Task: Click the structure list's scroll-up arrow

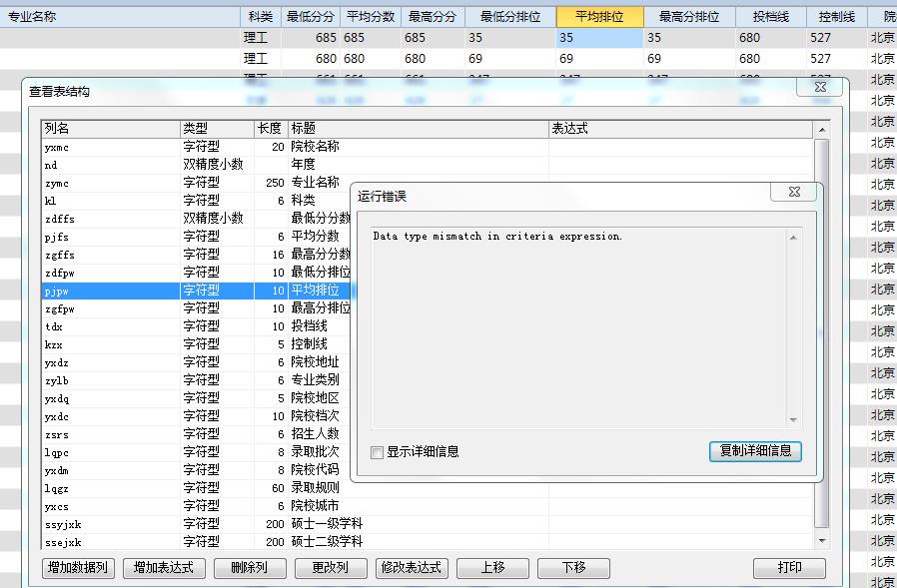Action: [x=822, y=130]
